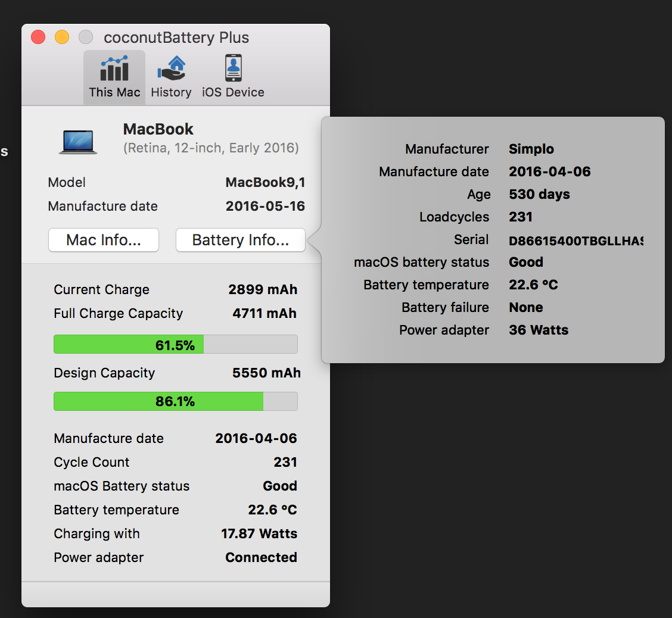Click the Battery failure None value
Screen dimensions: 672x618
coord(526,307)
